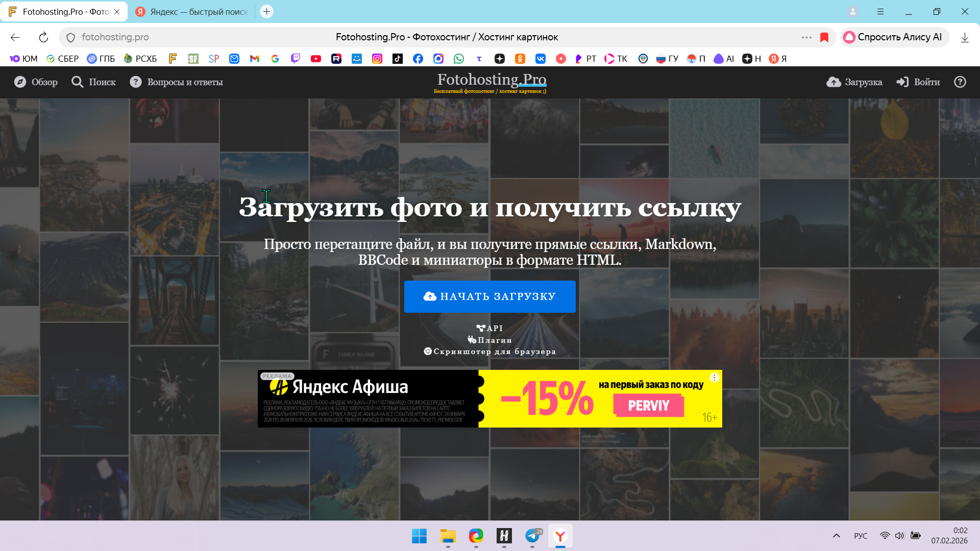Open Telegram from the taskbar

point(532,536)
